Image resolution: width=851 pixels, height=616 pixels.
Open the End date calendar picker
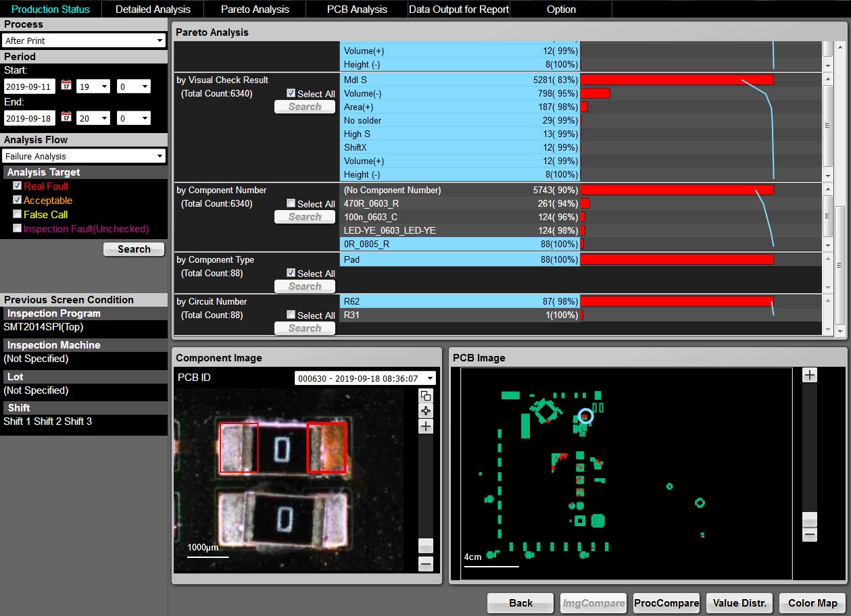[66, 117]
